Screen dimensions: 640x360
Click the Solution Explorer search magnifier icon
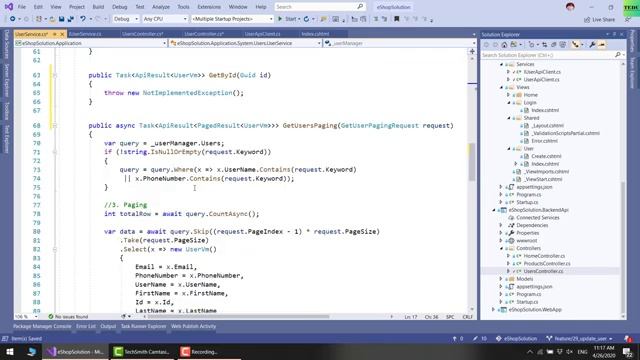tap(618, 55)
